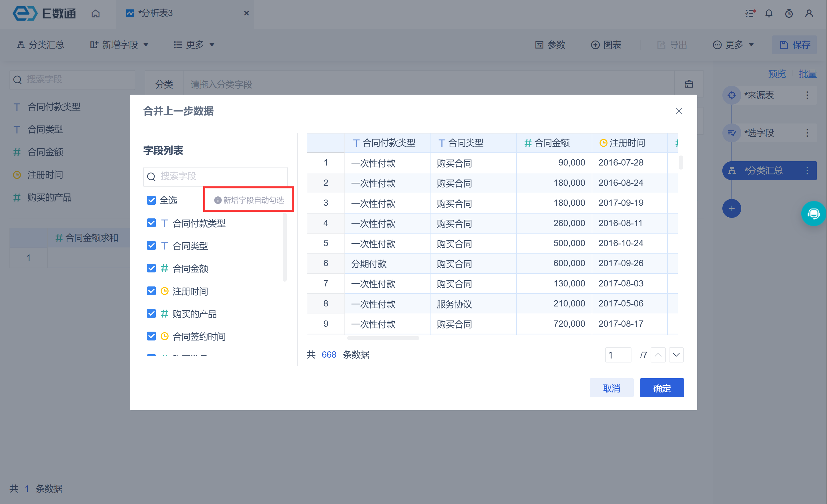Viewport: 827px width, 504px height.
Task: Uncheck the 注册时间 field checkbox
Action: point(152,291)
